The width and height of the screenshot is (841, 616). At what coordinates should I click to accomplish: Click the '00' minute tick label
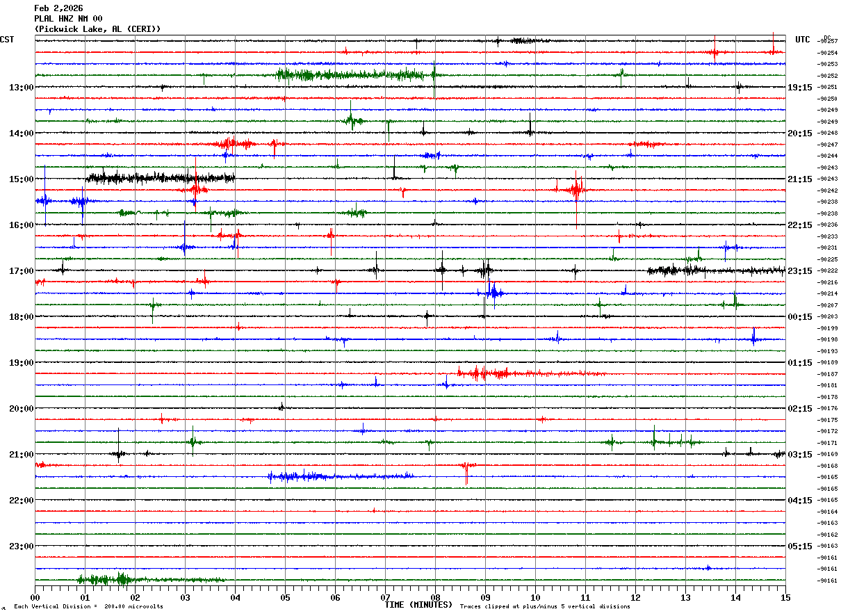[x=35, y=597]
